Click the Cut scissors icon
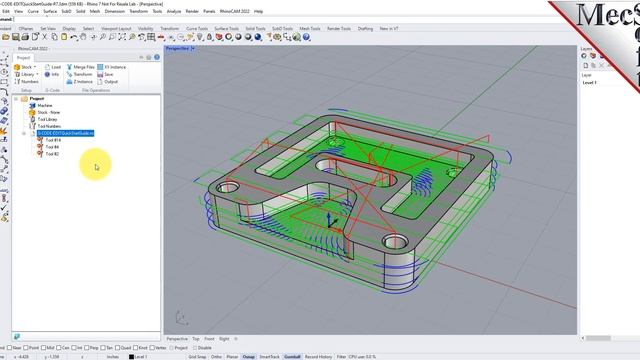640x360 pixels. pos(44,37)
